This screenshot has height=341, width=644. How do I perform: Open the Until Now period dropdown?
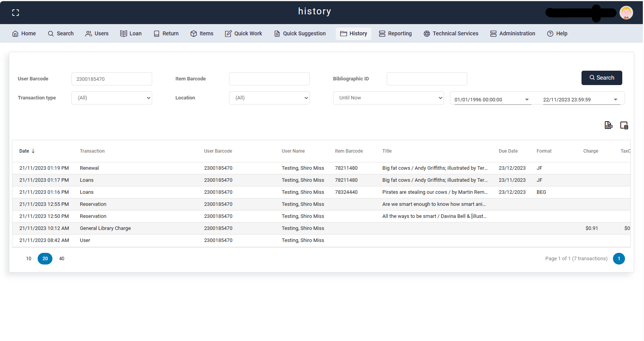coord(388,98)
